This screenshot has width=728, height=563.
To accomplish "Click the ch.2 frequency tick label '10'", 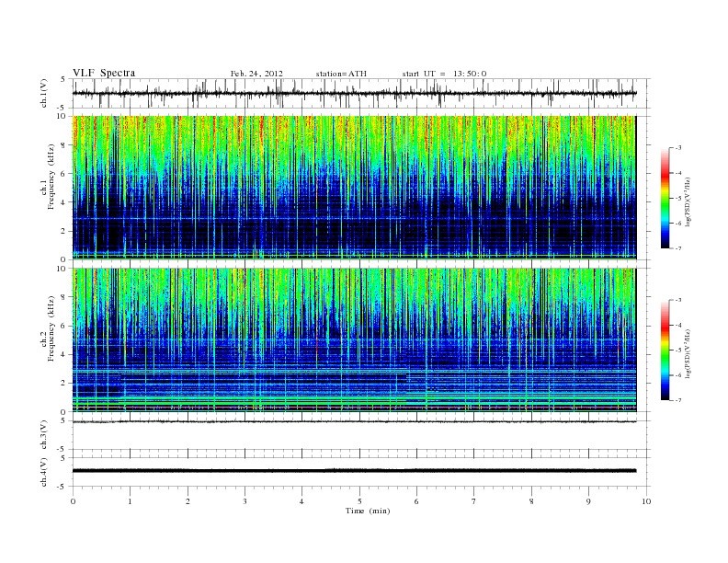I will (x=62, y=269).
